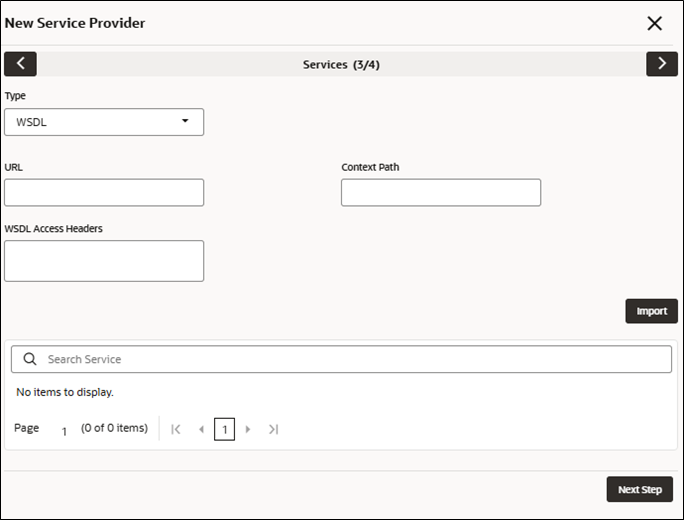Select the Services (3/4) step header

[341, 65]
